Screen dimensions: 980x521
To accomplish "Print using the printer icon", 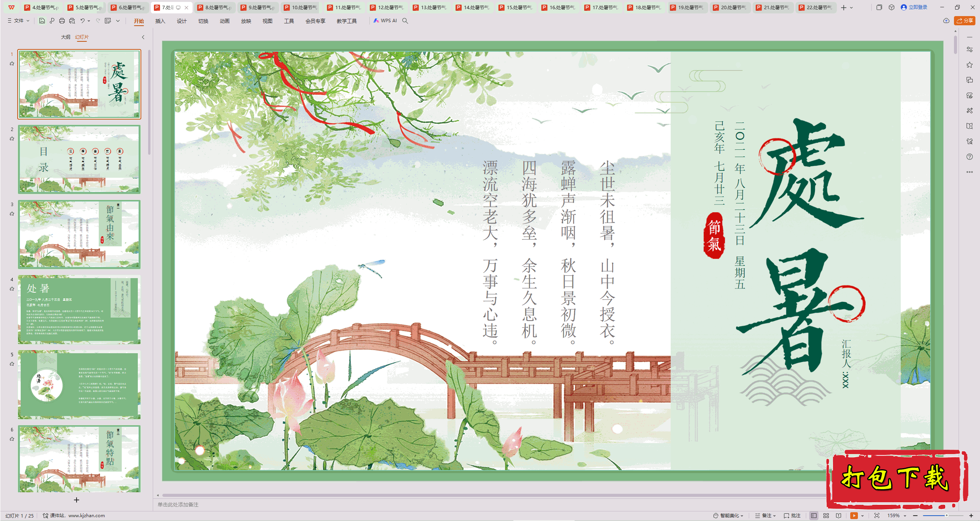I will [x=62, y=21].
